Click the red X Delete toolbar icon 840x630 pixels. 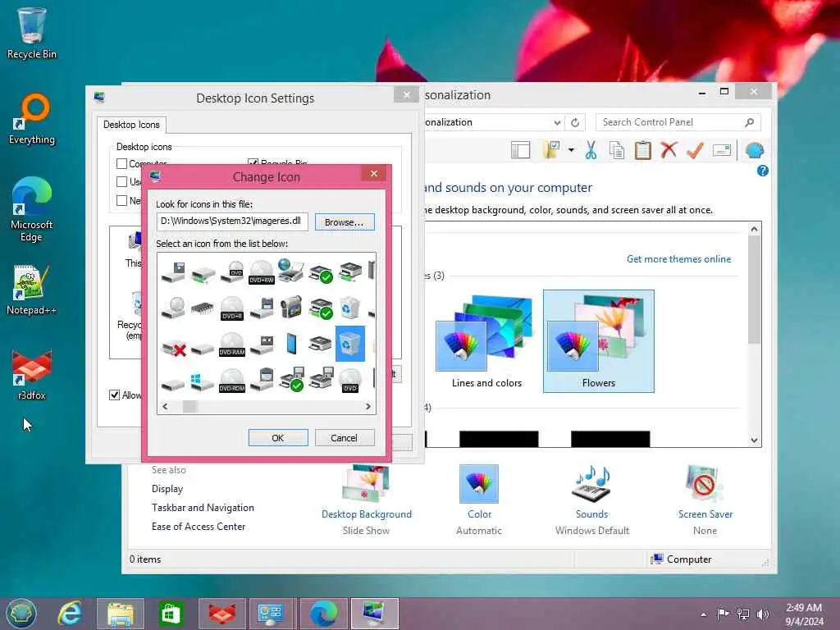tap(669, 150)
